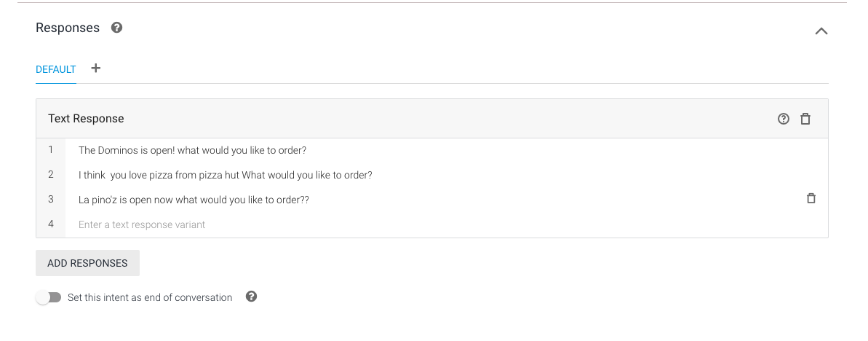Remove the La pino'z response with trash icon
Image resolution: width=868 pixels, height=341 pixels.
811,198
